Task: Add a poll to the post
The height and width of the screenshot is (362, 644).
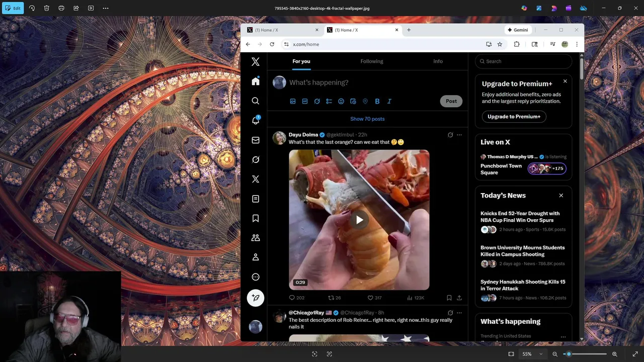Action: (x=329, y=102)
